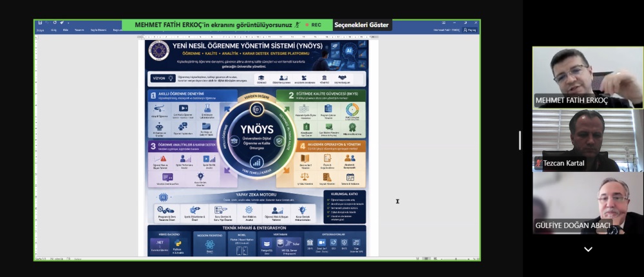
Task: Toggle the muted mic icon in the green banner
Action: pyautogui.click(x=298, y=25)
